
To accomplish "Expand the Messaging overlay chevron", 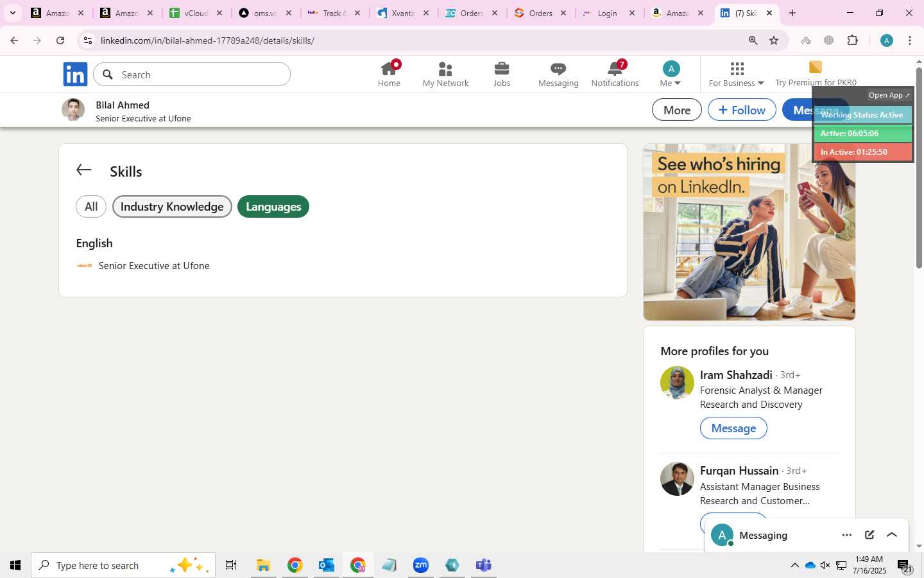I will (892, 535).
